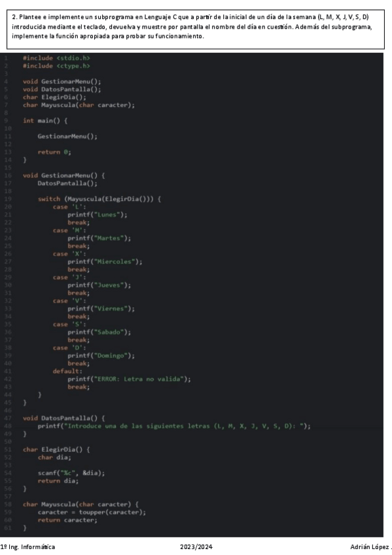Click the printf("Domingo") statement
Image resolution: width=392 pixels, height=555 pixels.
pyautogui.click(x=101, y=356)
